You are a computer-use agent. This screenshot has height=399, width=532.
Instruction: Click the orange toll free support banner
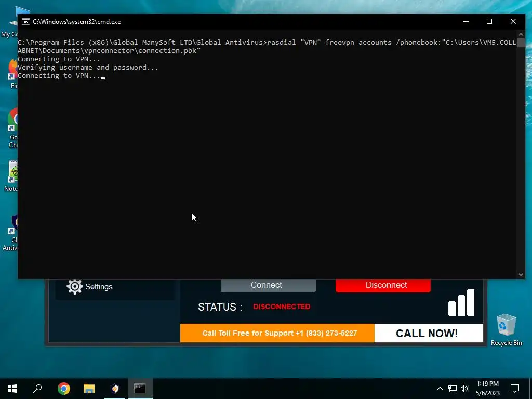(x=277, y=333)
